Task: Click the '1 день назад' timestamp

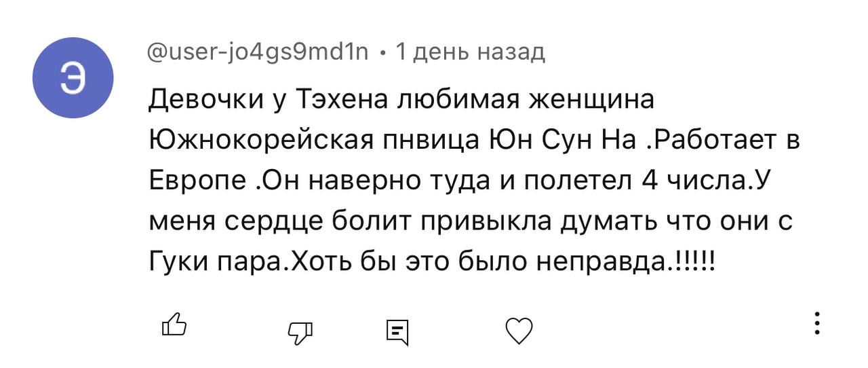Action: click(x=470, y=52)
